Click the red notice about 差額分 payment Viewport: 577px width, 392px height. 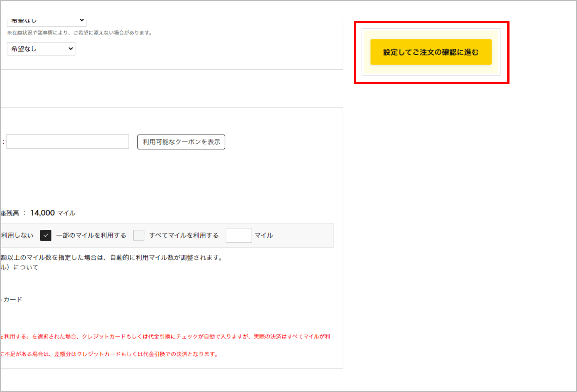[x=109, y=354]
